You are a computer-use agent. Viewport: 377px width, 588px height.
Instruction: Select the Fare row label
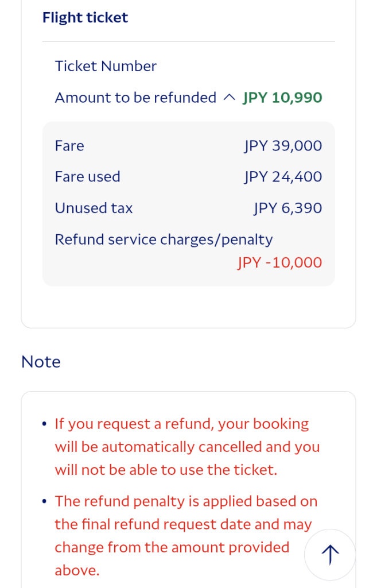pos(69,146)
